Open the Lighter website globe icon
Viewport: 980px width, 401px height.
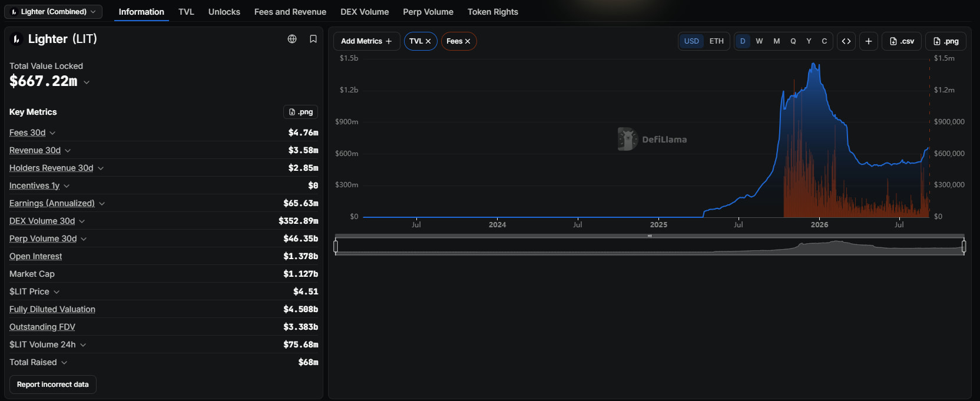[292, 39]
